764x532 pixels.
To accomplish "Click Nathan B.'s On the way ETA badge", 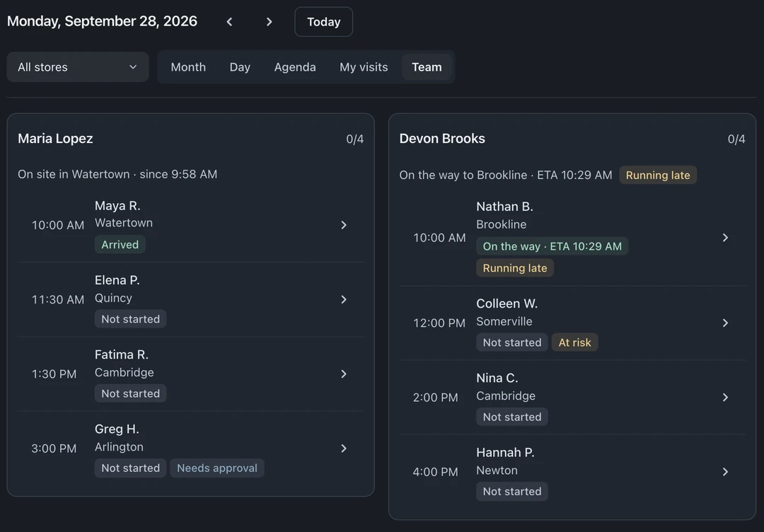I will (552, 246).
